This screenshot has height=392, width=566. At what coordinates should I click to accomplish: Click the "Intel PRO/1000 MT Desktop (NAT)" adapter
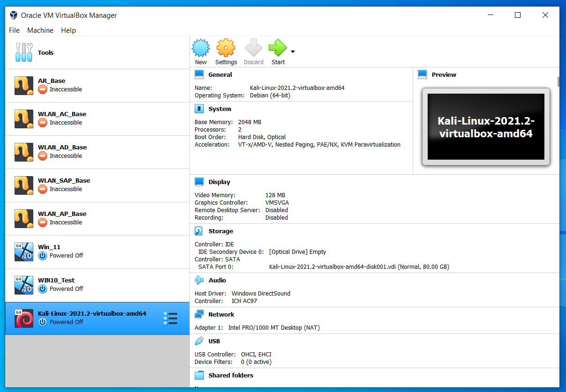274,327
